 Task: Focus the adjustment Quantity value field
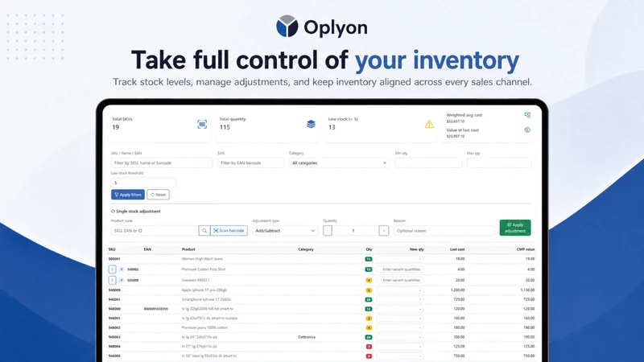click(355, 231)
